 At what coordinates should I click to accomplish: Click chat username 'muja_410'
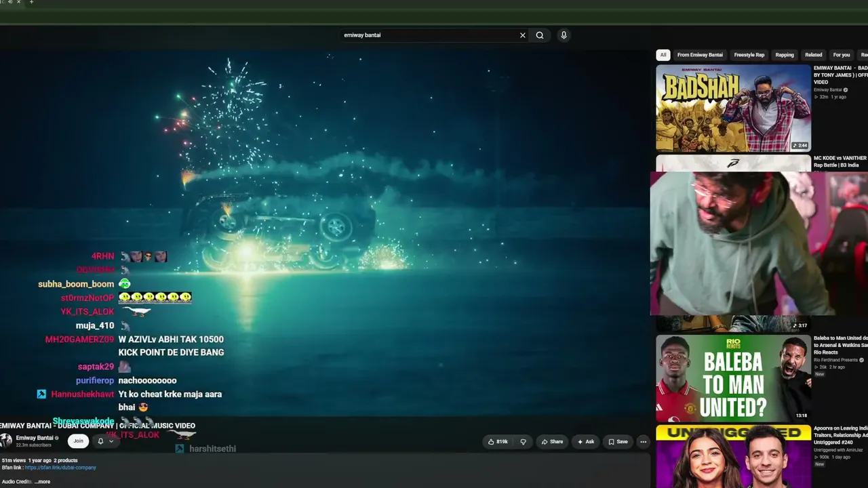(x=95, y=325)
